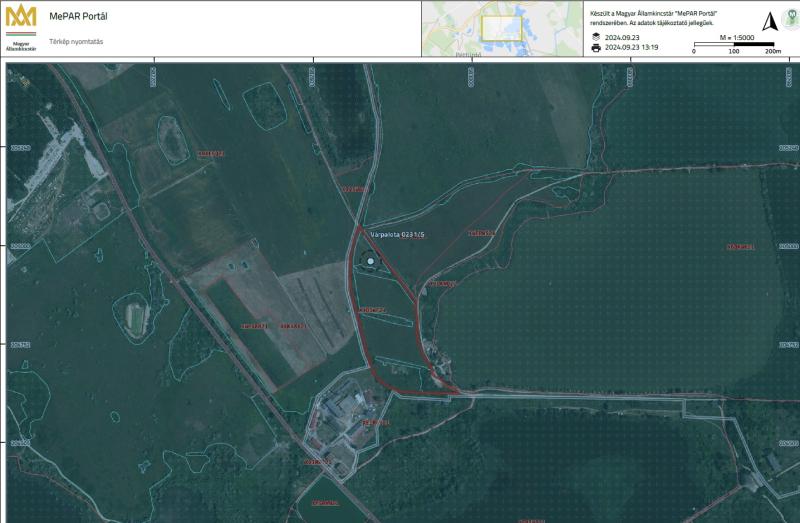Click the north arrow compass icon
The height and width of the screenshot is (523, 800).
click(768, 23)
